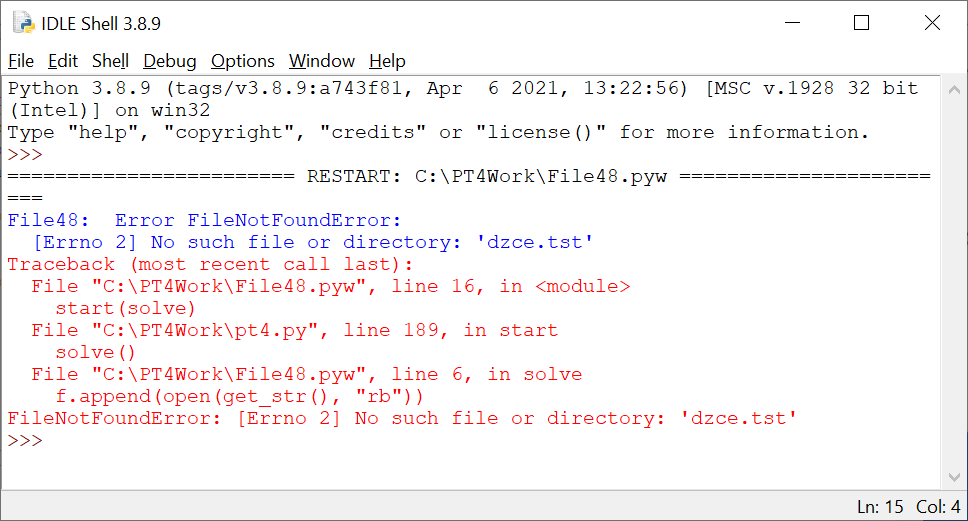This screenshot has height=521, width=968.
Task: Close the IDLE Shell window
Action: click(x=932, y=23)
